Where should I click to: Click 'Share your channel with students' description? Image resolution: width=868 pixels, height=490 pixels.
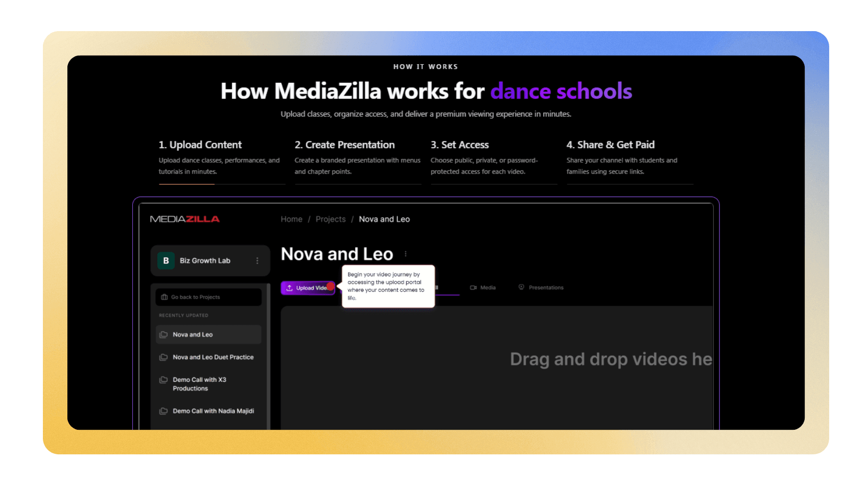tap(622, 166)
